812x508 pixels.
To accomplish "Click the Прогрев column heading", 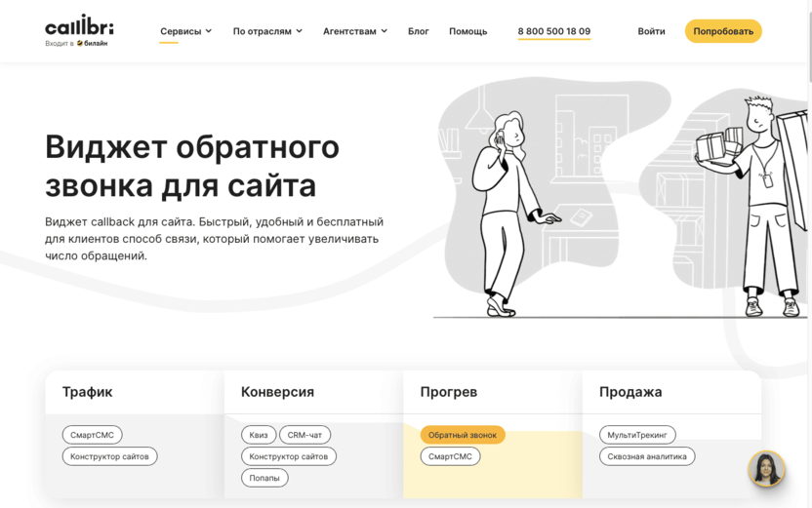I will click(x=449, y=392).
